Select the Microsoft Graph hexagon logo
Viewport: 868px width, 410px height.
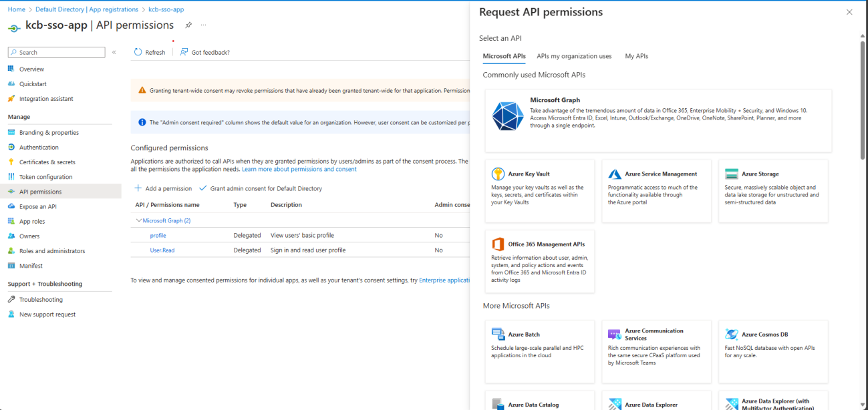click(x=508, y=116)
